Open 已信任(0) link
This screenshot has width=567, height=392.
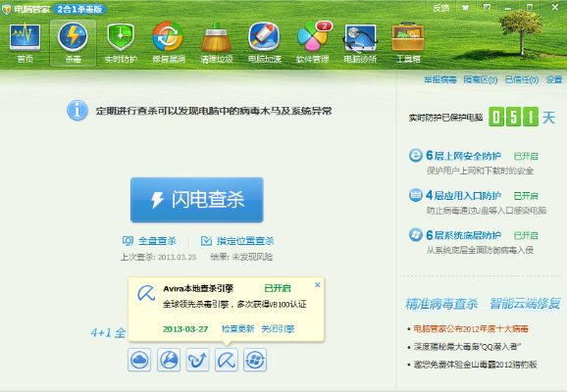522,79
